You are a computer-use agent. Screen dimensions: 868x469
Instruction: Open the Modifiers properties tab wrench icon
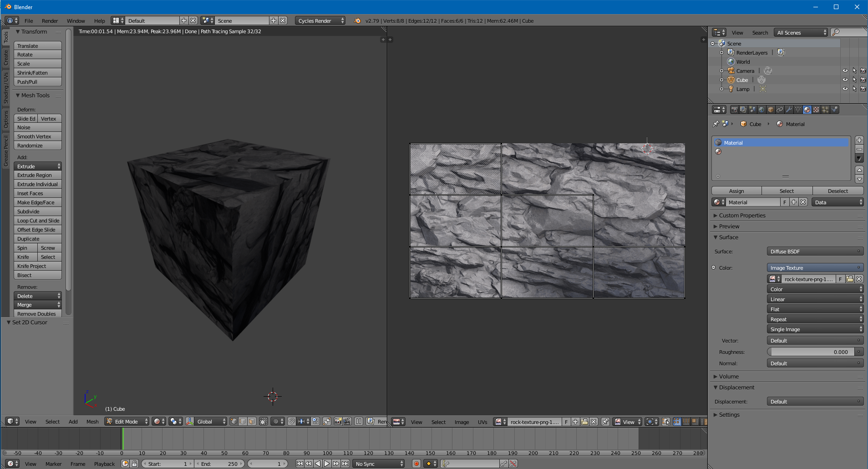click(789, 110)
